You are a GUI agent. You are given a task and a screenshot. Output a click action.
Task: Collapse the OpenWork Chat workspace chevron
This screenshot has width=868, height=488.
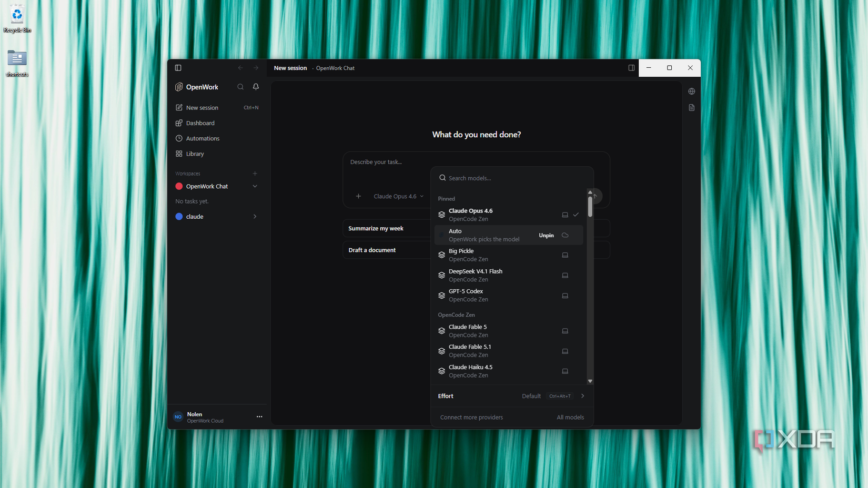tap(255, 186)
